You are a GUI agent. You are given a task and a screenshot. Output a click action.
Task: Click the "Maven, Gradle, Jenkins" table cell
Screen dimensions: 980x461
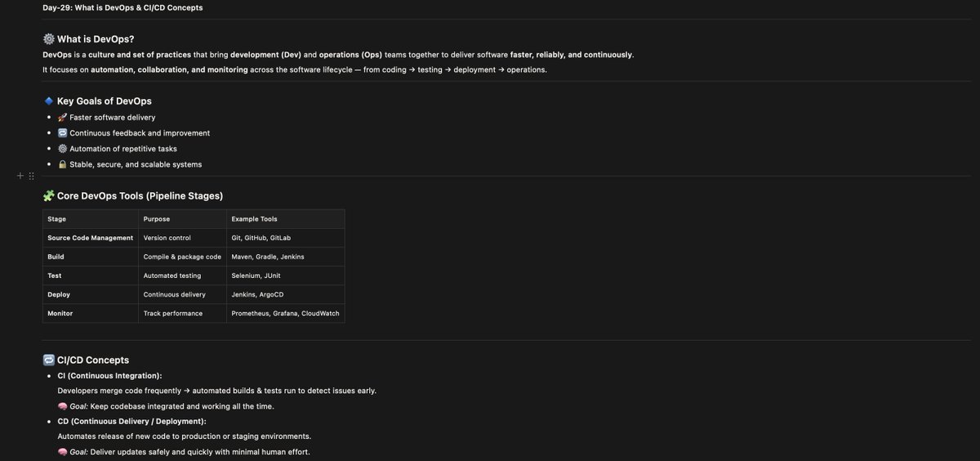click(x=285, y=257)
